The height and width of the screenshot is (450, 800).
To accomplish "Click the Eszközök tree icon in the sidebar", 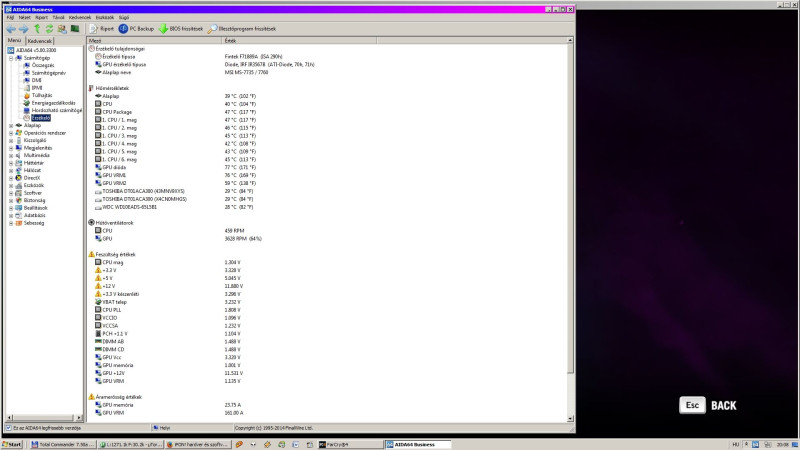I will (19, 186).
